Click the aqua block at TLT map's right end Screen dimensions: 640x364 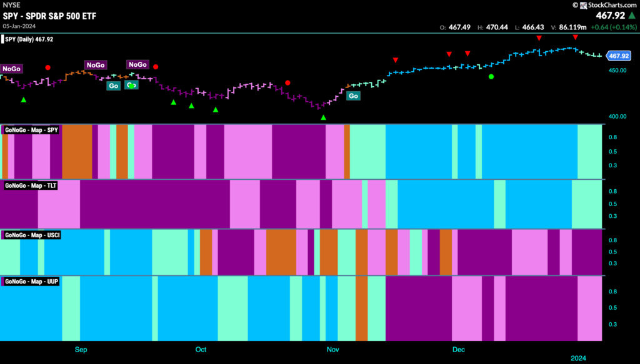point(586,204)
